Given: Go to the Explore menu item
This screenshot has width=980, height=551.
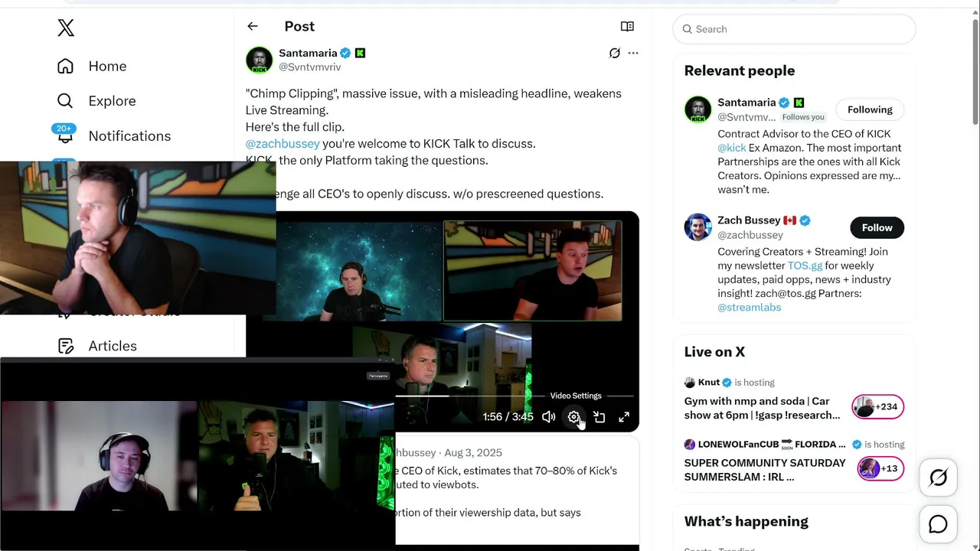Looking at the screenshot, I should (x=112, y=101).
